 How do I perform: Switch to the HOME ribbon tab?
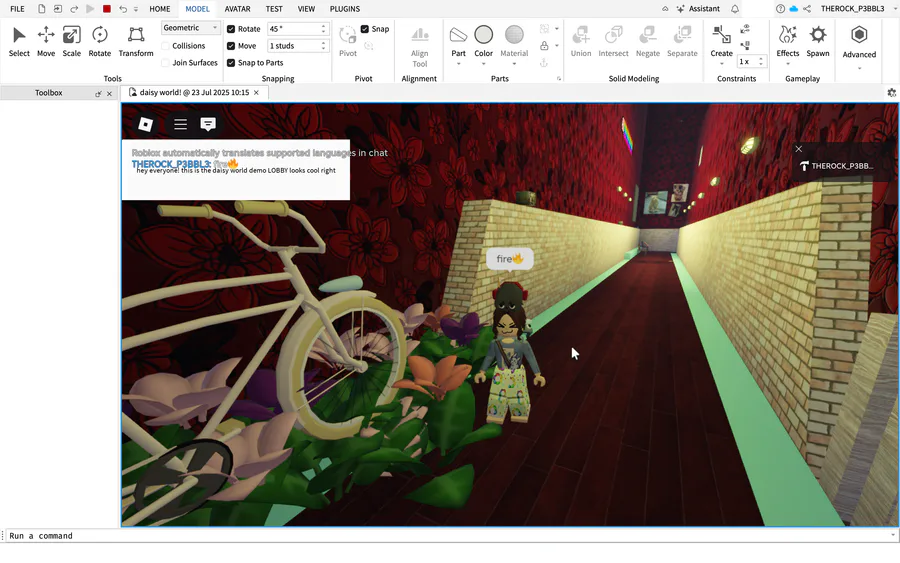click(x=160, y=9)
